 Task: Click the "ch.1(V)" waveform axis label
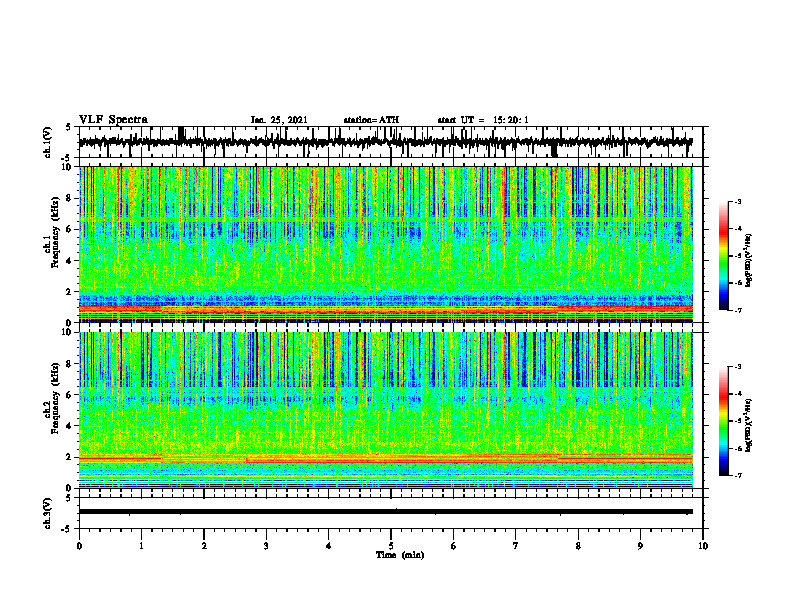(47, 142)
